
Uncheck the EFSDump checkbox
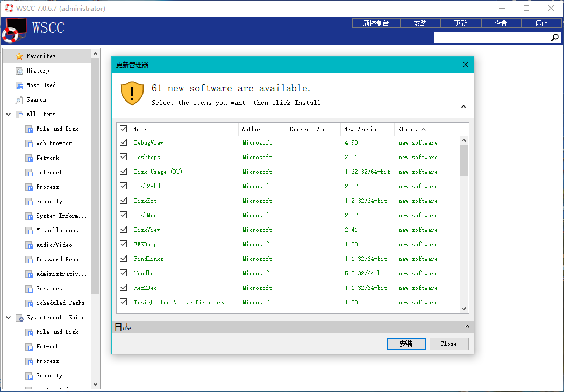click(123, 244)
